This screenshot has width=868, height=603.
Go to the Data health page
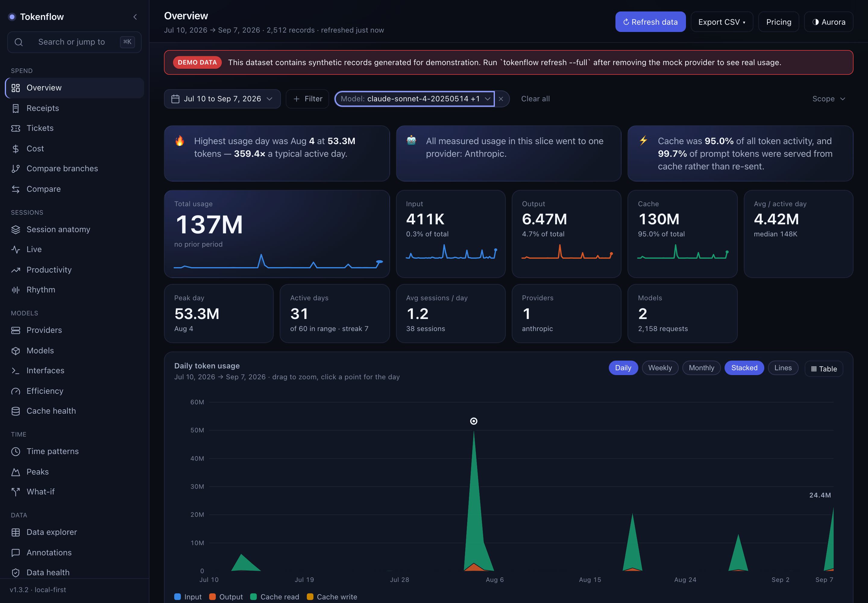coord(74,572)
